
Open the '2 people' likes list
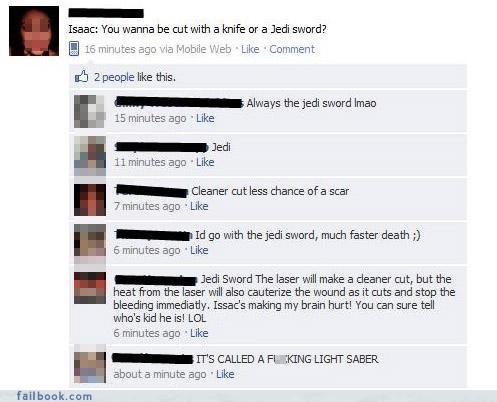click(x=114, y=77)
